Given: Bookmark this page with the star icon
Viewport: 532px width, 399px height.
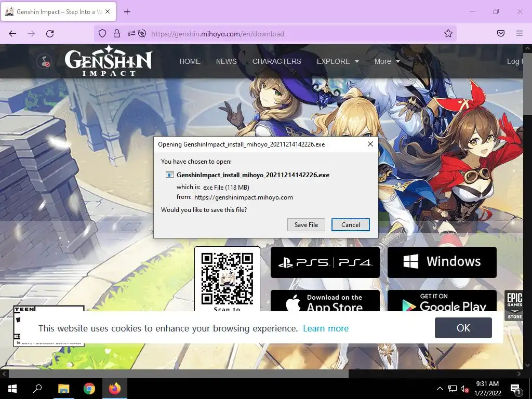Looking at the screenshot, I should click(448, 33).
